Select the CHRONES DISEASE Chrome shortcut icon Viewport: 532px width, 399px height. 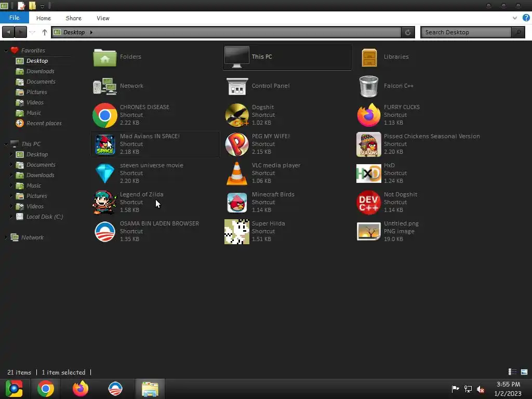105,115
